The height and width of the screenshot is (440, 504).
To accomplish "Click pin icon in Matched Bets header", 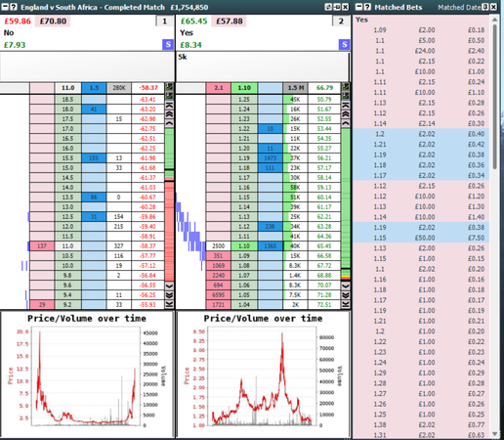I will point(485,7).
